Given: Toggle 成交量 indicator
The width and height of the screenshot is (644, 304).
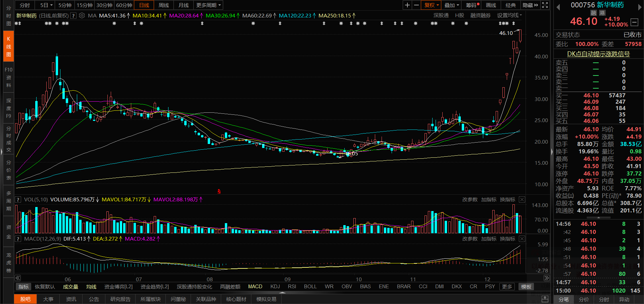Looking at the screenshot, I should pyautogui.click(x=70, y=287).
